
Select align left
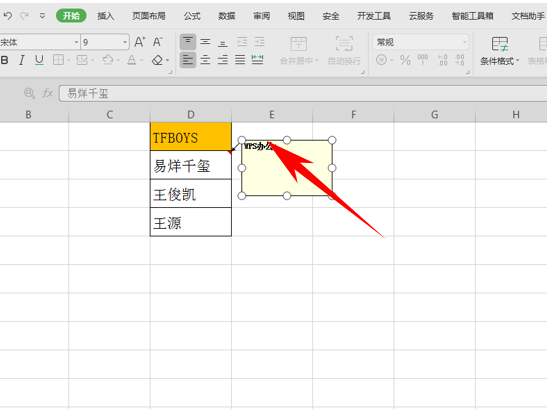pyautogui.click(x=188, y=60)
